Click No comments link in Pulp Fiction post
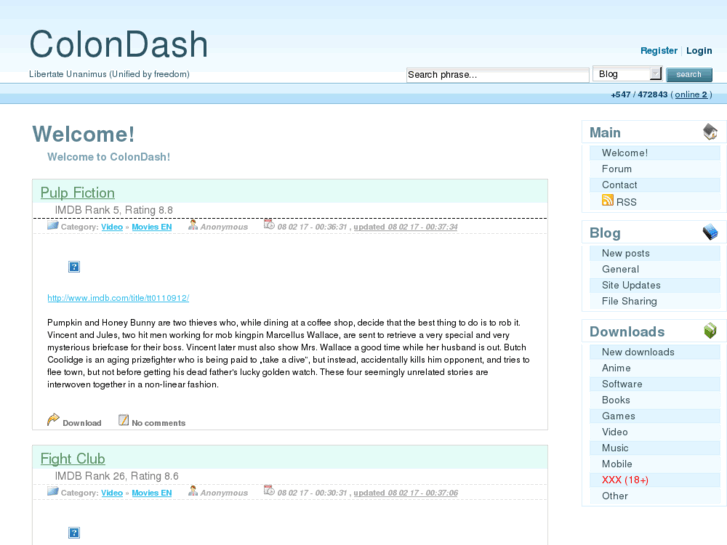The image size is (727, 545). pyautogui.click(x=159, y=423)
